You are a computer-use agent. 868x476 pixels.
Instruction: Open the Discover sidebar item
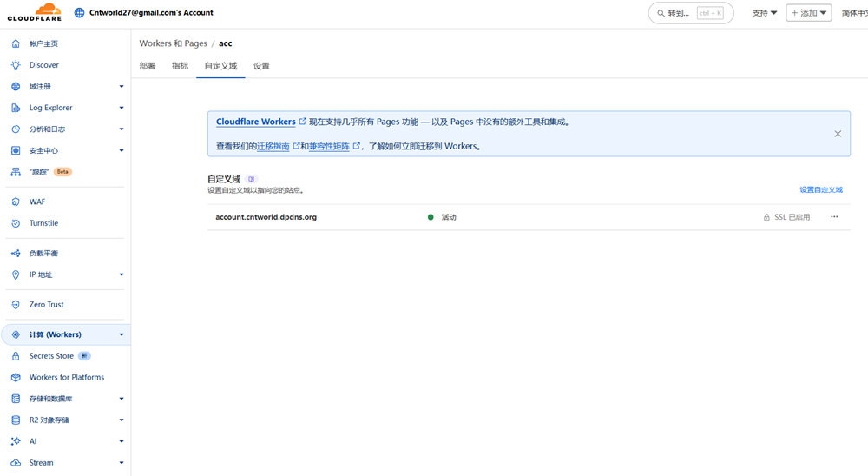click(x=43, y=65)
